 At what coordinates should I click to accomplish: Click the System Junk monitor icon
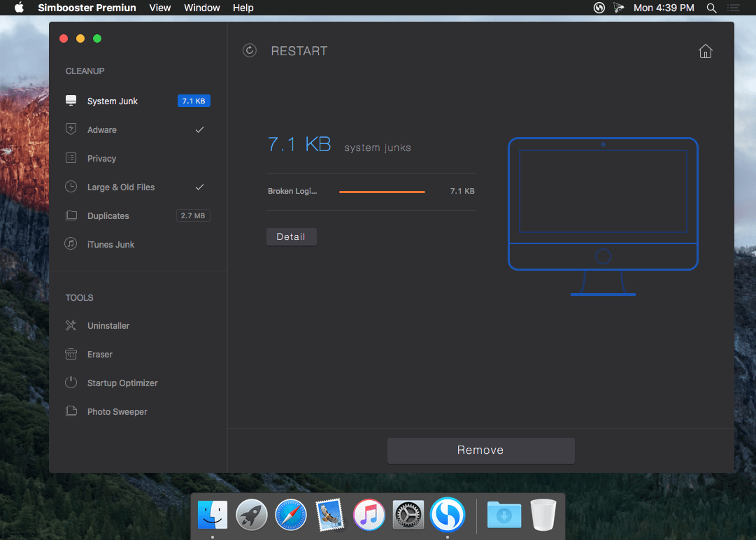pos(71,100)
